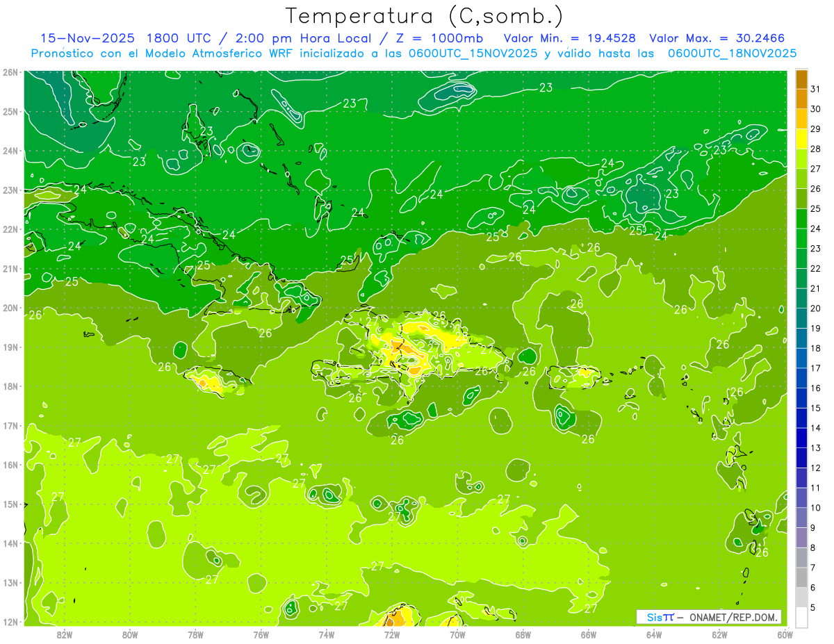Screen dimensions: 834x644
Task: Click the purple legend swatch between 9 and 10
Action: 801,518
